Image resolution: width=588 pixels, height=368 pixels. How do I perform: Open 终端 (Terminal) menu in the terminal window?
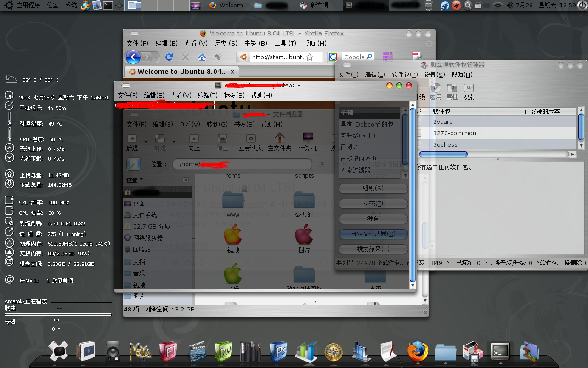point(208,95)
